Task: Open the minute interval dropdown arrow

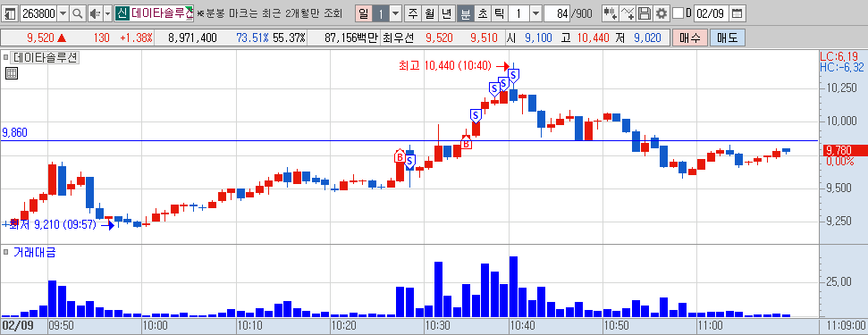Action: (x=535, y=13)
